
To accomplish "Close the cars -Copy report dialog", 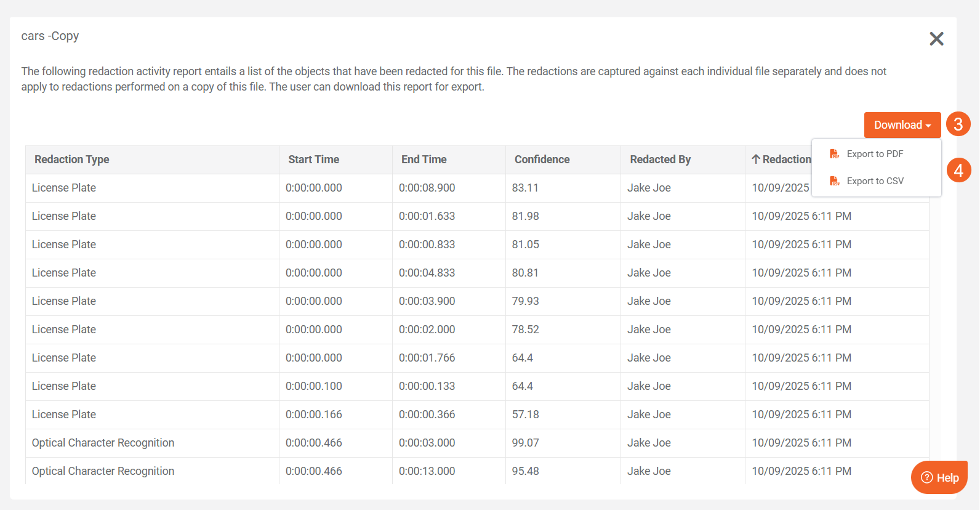I will [x=936, y=39].
